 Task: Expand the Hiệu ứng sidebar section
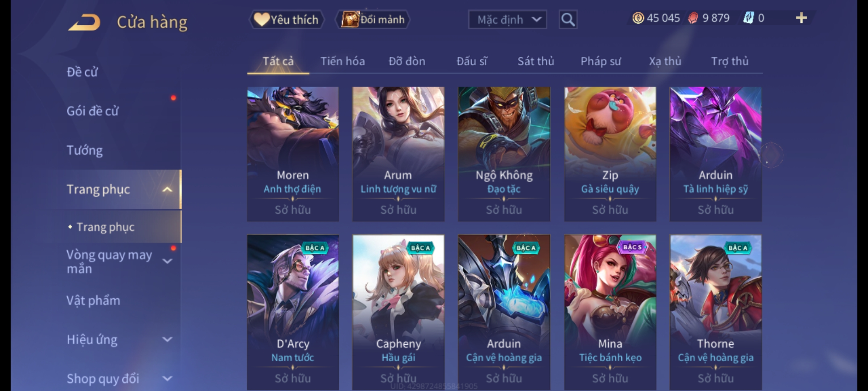(167, 340)
